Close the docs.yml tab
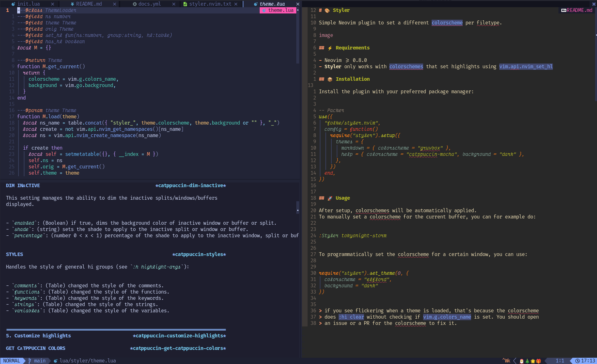This screenshot has width=597, height=364. 174,4
